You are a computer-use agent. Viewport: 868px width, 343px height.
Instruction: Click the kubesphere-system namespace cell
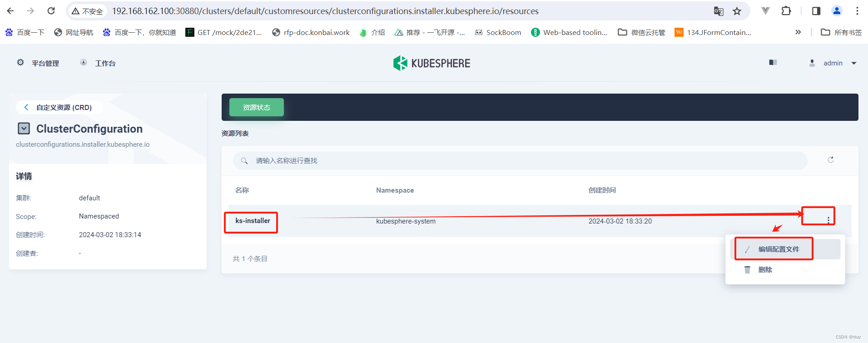coord(406,221)
